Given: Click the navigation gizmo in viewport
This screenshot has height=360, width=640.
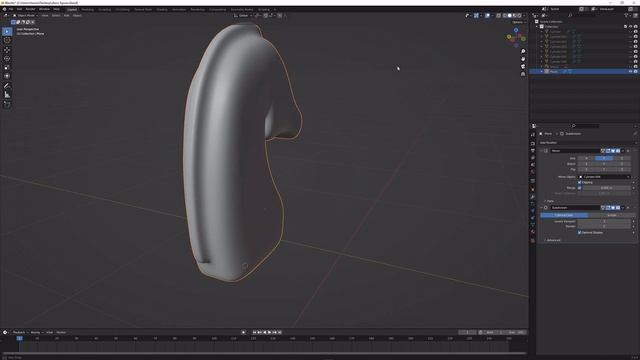Looking at the screenshot, I should (x=516, y=37).
